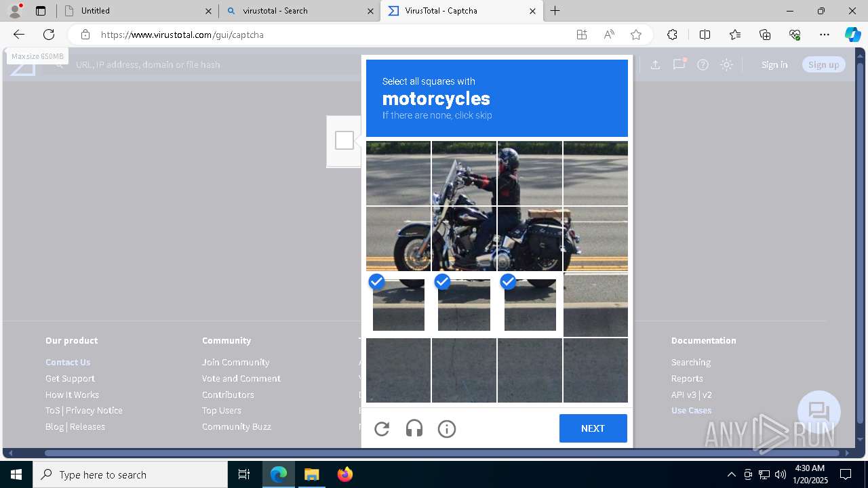
Task: Open the Contributors link
Action: pyautogui.click(x=228, y=394)
